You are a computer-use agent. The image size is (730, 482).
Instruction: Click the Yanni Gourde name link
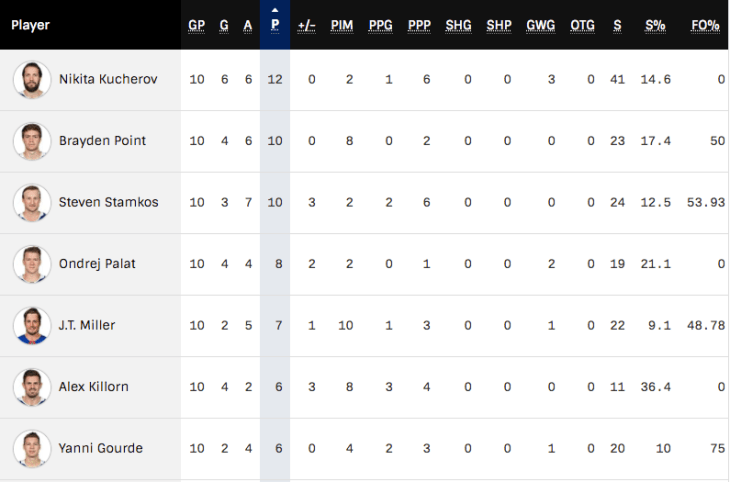tap(101, 449)
